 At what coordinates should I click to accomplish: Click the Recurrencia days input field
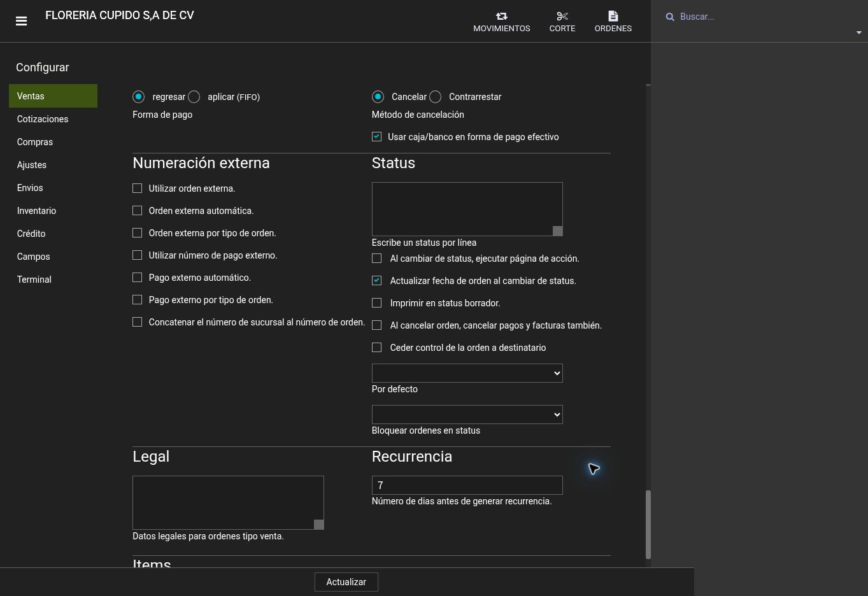click(467, 485)
